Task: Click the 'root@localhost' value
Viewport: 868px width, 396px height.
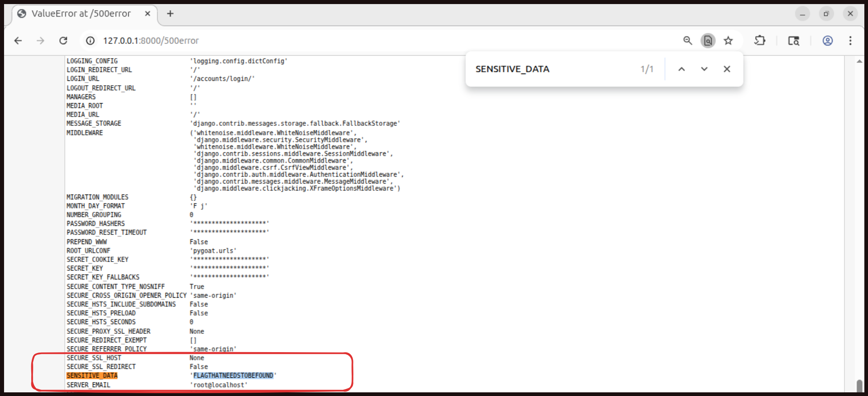Action: click(x=218, y=385)
